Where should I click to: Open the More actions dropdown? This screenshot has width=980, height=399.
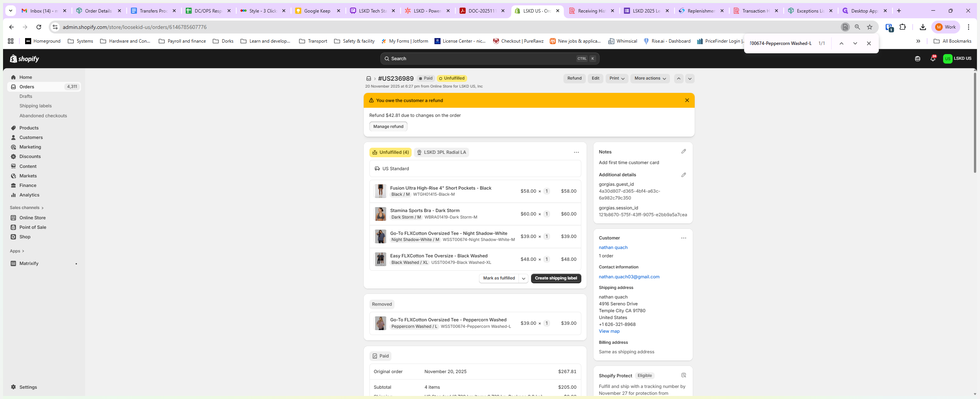[649, 78]
